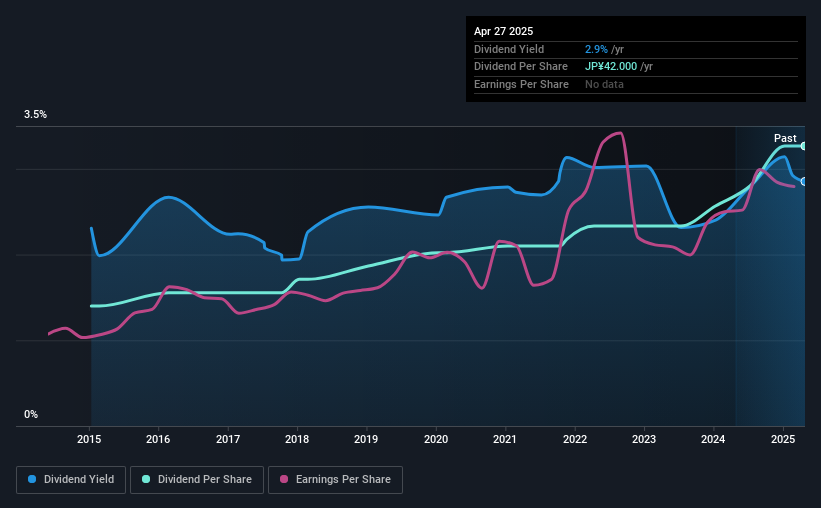Image resolution: width=821 pixels, height=508 pixels.
Task: Click the JP¥42.000 dividend per share value
Action: pos(611,67)
